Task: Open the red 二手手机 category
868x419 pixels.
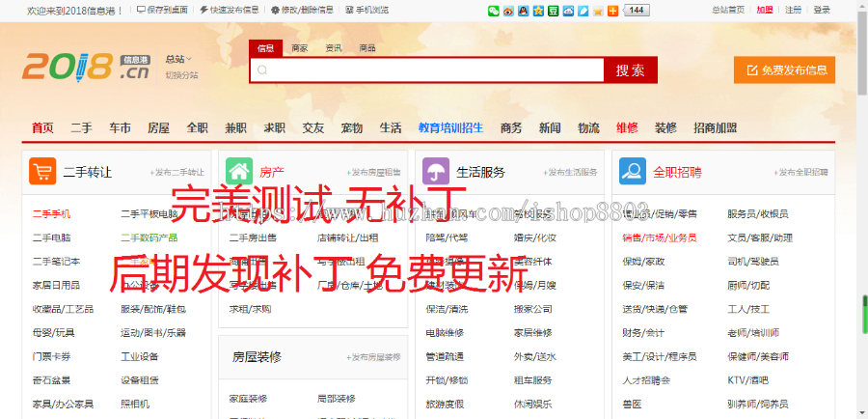Action: pyautogui.click(x=51, y=214)
